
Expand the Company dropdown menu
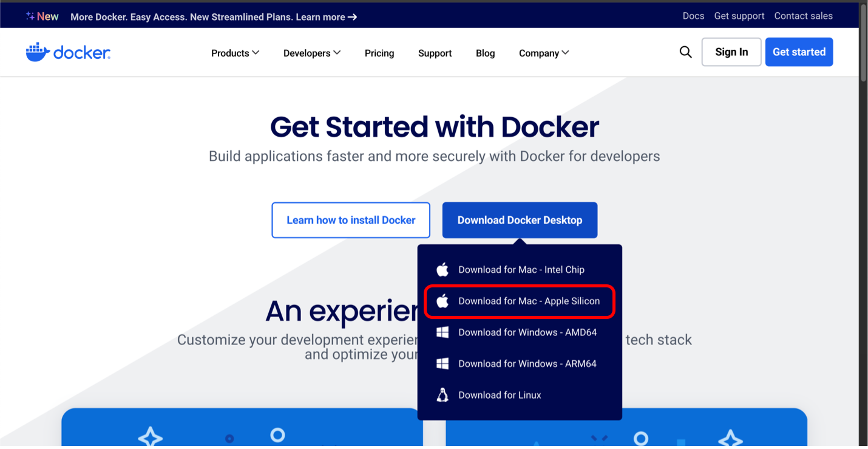pos(543,53)
